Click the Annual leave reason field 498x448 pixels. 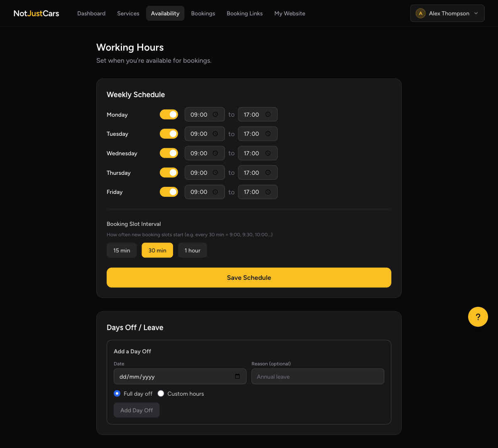(x=317, y=376)
